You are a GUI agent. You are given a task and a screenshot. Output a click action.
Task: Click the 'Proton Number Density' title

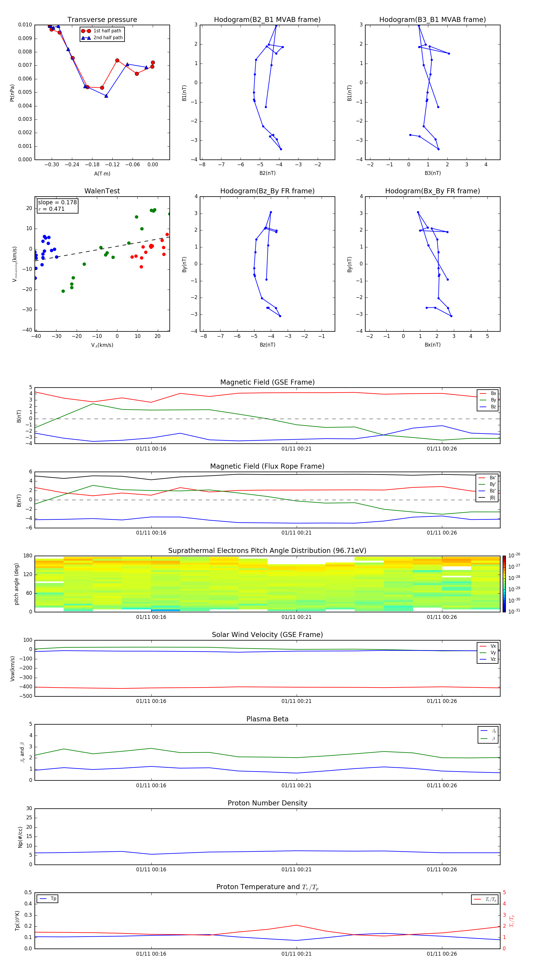pos(267,804)
